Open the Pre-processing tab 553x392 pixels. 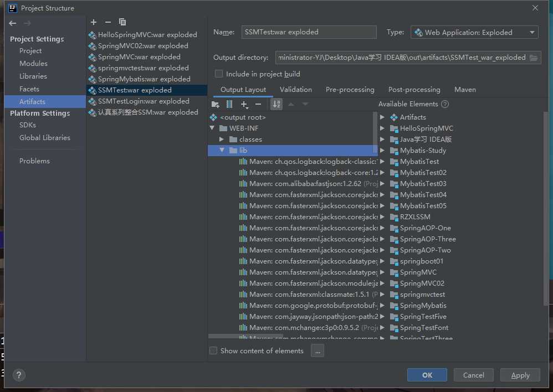(350, 90)
